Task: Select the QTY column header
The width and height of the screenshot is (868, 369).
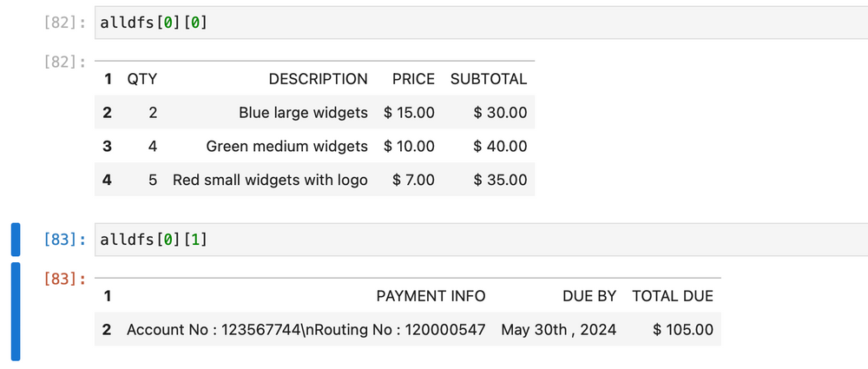Action: [141, 79]
